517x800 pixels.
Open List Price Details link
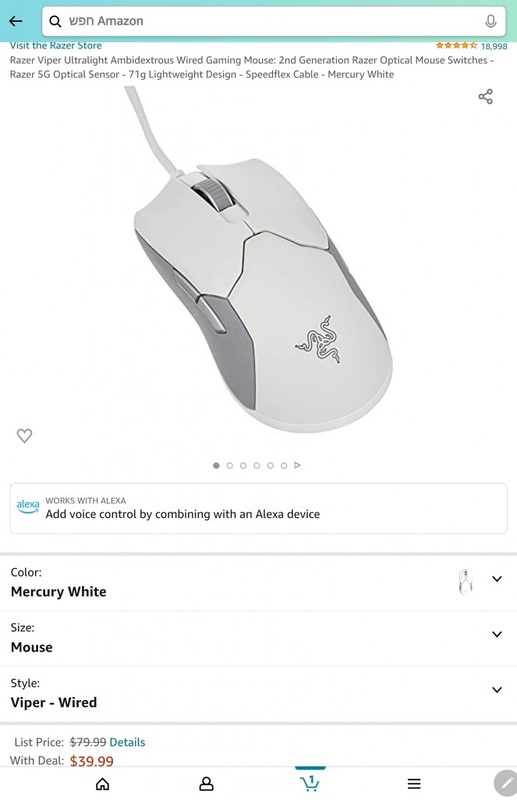(127, 742)
